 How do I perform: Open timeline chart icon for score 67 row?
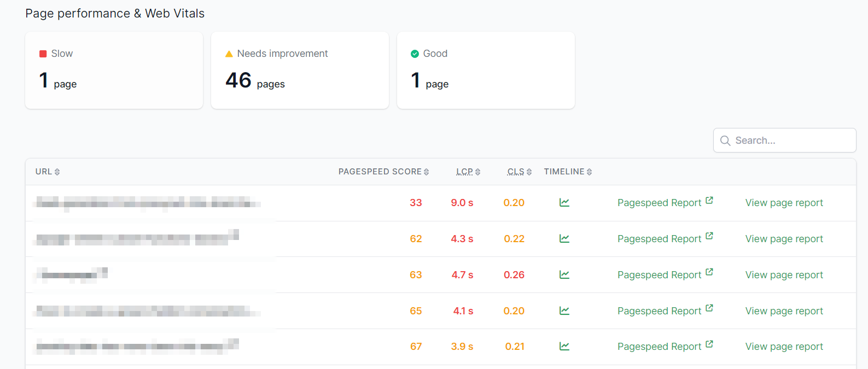564,347
